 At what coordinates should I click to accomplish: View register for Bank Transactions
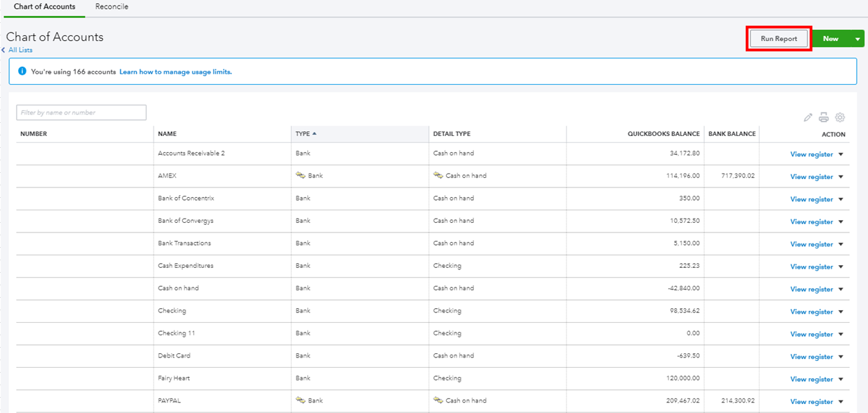pos(812,244)
